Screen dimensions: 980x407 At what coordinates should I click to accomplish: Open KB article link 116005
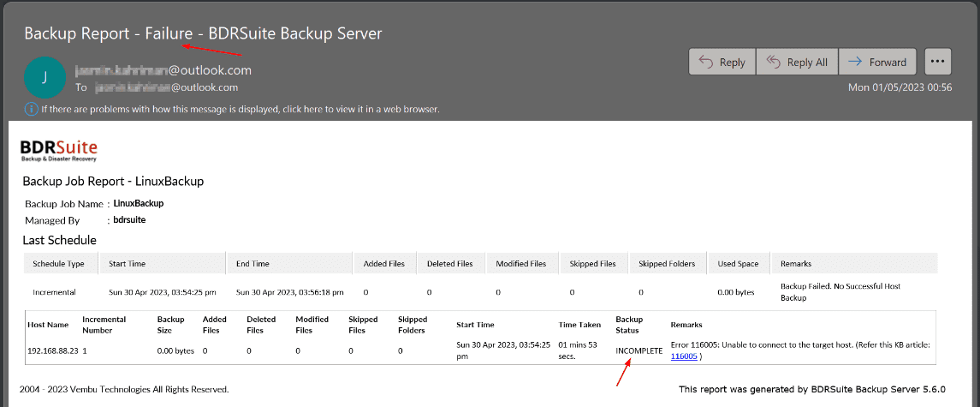pyautogui.click(x=684, y=356)
